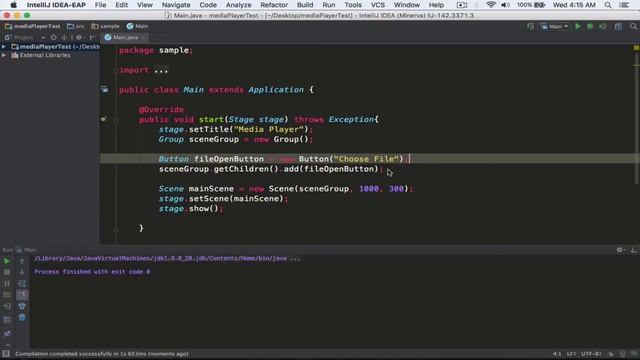Open the Analyze menu
Image resolution: width=640 pixels, height=360 pixels.
point(238,5)
